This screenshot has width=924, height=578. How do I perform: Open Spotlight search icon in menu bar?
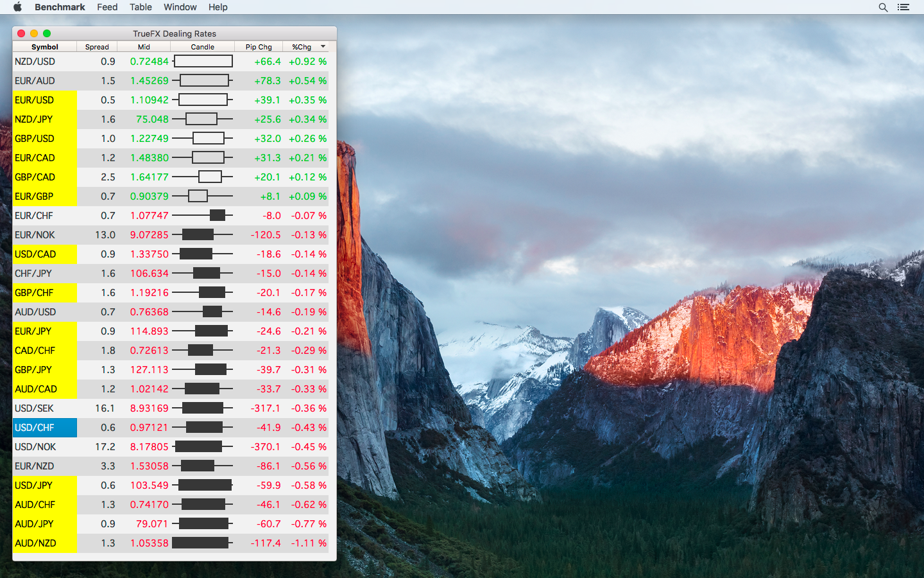883,7
